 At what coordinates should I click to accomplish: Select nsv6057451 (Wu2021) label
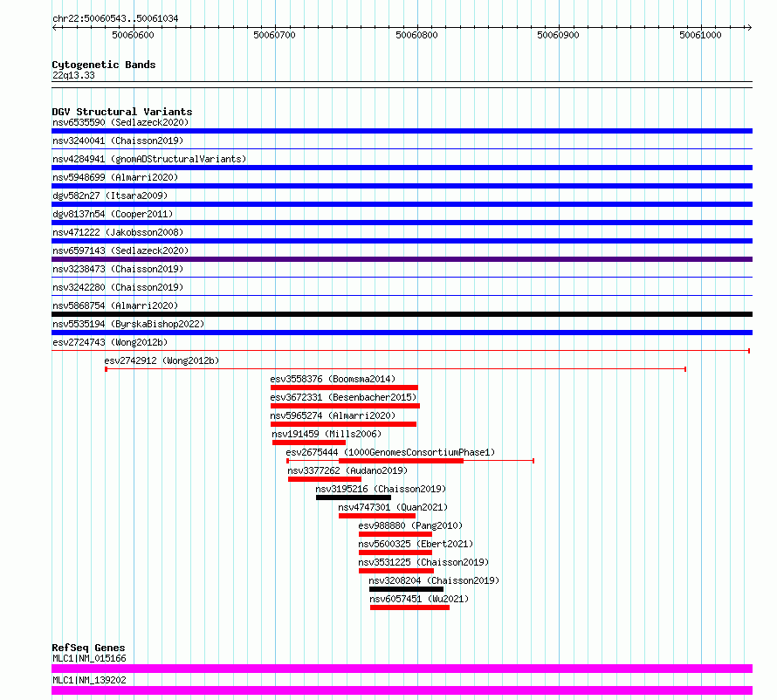coord(419,599)
